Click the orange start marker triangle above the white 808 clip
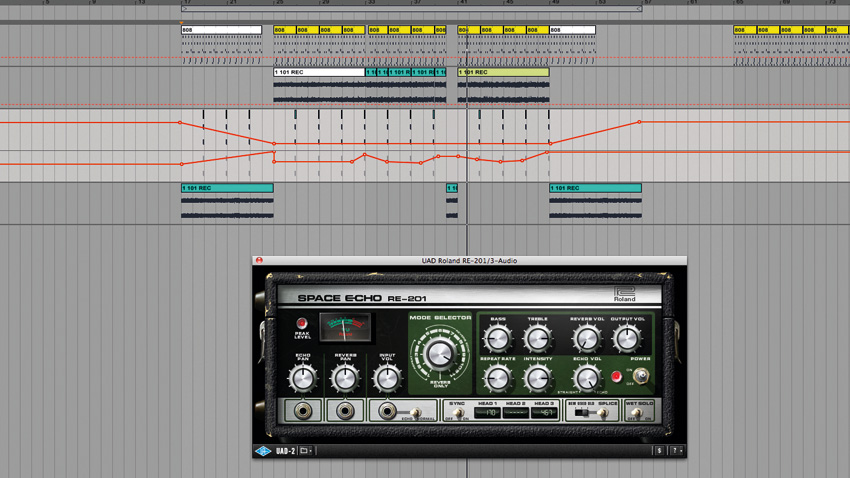850x478 pixels. point(182,23)
